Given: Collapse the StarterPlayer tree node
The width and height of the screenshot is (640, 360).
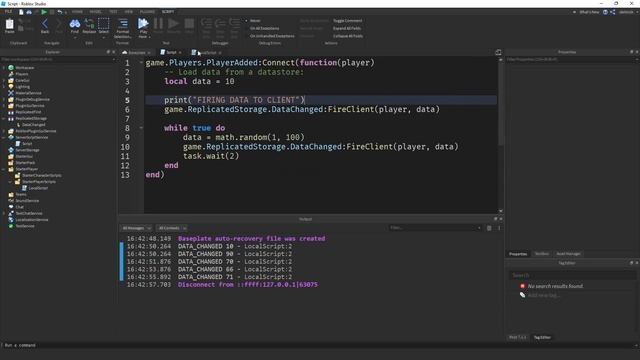Looking at the screenshot, I should tap(4, 169).
